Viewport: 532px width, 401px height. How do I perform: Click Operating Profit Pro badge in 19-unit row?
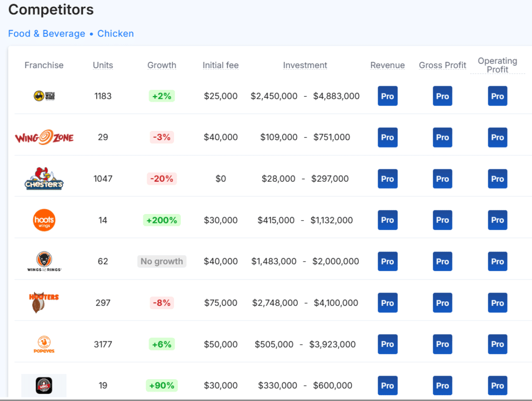click(x=497, y=386)
